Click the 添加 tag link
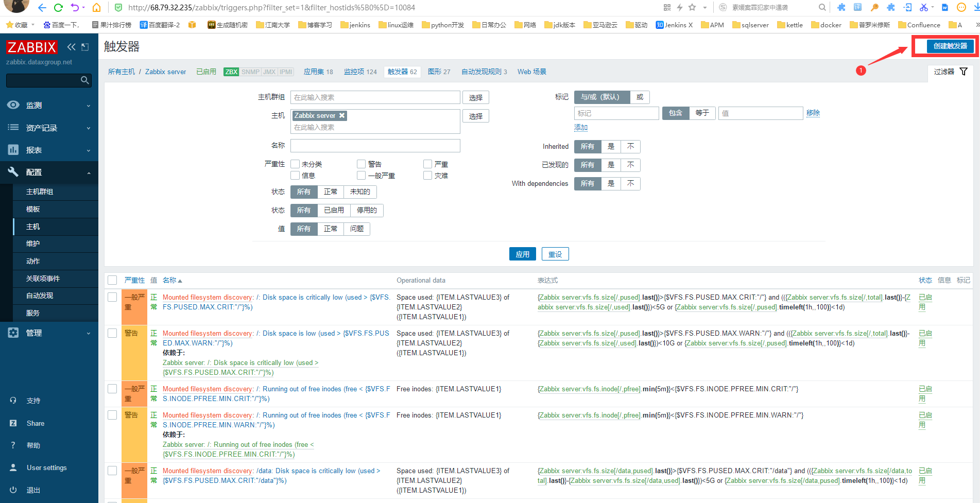Screen dimensions: 980x503 (x=581, y=127)
